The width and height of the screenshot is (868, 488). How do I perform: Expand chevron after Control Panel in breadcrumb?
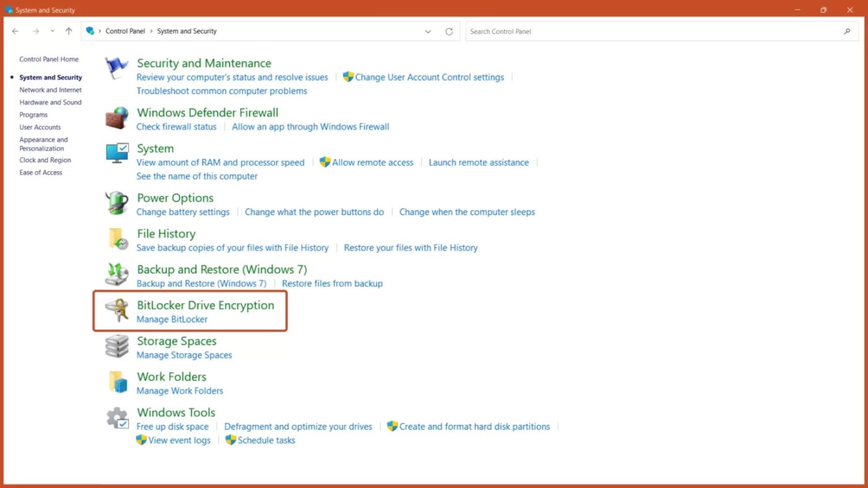151,31
